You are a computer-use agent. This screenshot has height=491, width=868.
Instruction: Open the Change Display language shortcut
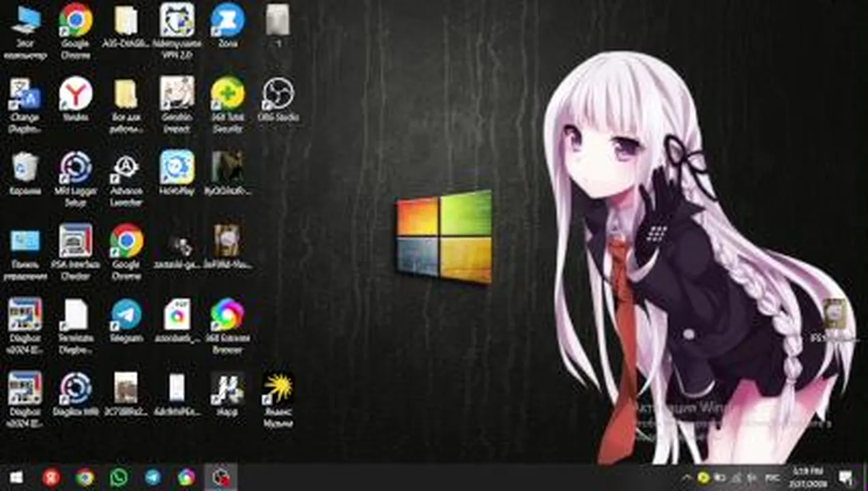coord(25,105)
